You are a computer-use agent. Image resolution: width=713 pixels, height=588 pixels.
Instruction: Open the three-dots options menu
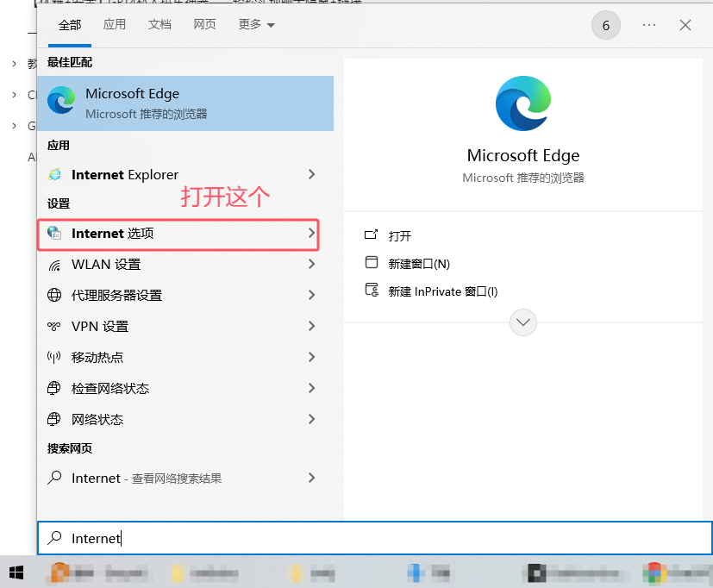[x=649, y=25]
